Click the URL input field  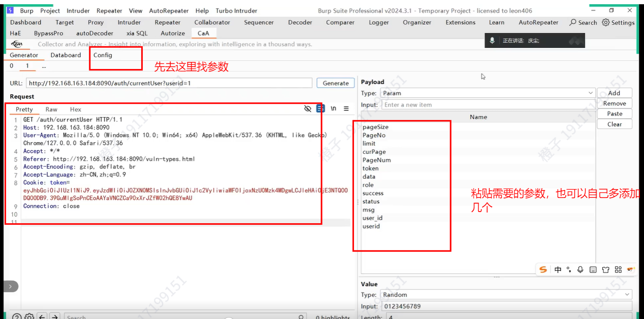(169, 83)
